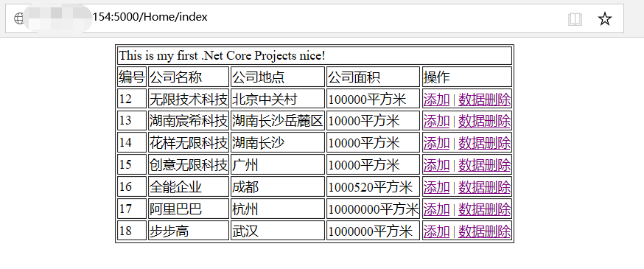Screen dimensions: 644x269
Task: Click 数据删除 link for row 14
Action: click(485, 143)
